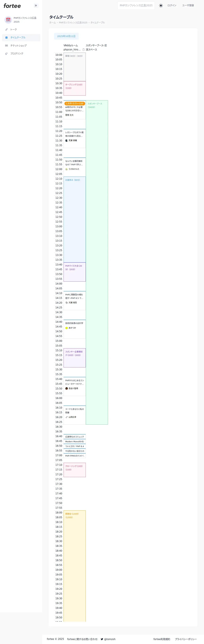204x644 pixels.
Task: Open the クロージング(15分) block
Action: click(x=75, y=470)
